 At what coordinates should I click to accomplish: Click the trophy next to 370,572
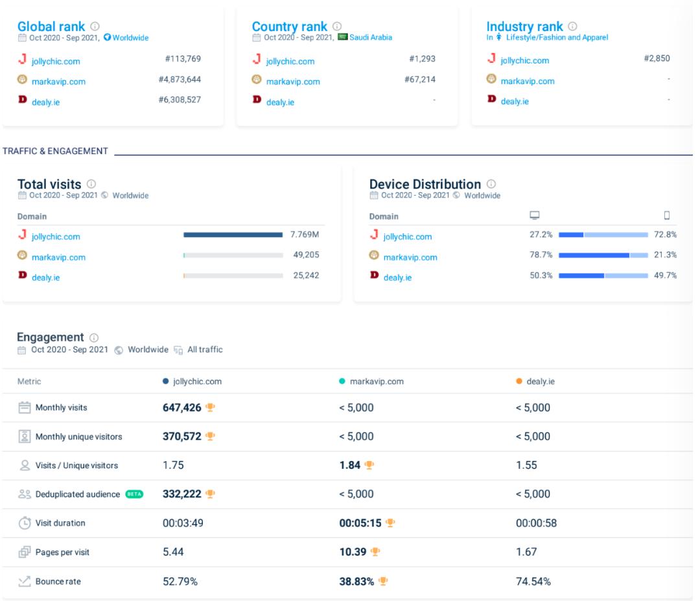[x=210, y=436]
